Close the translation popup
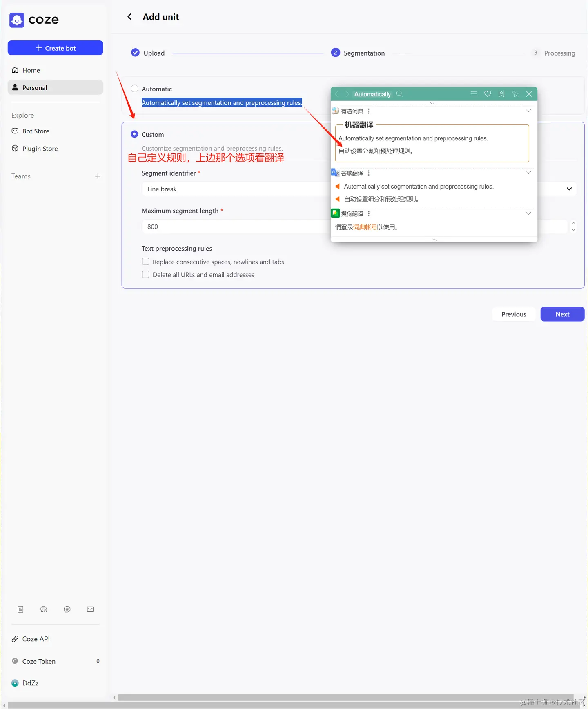Image resolution: width=588 pixels, height=709 pixels. (529, 94)
